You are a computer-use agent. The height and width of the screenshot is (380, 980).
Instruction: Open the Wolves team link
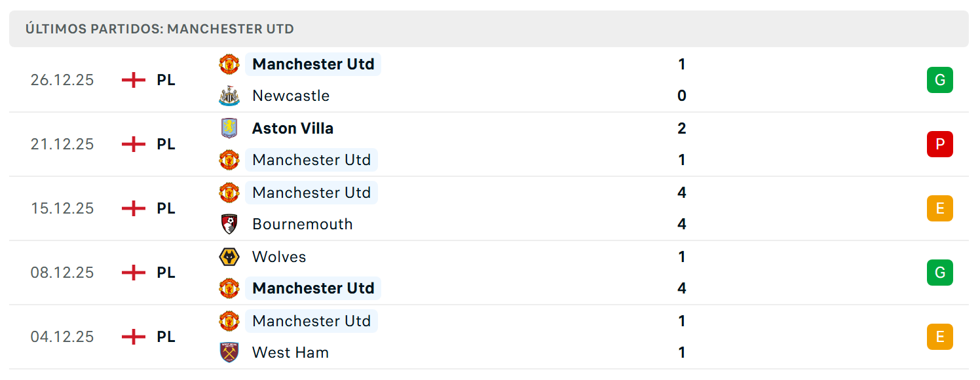[279, 257]
